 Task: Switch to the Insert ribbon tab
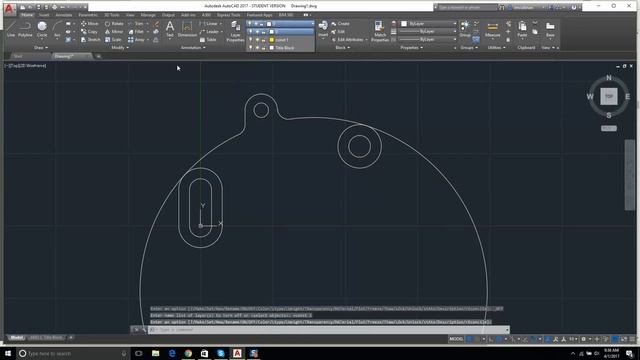(44, 15)
